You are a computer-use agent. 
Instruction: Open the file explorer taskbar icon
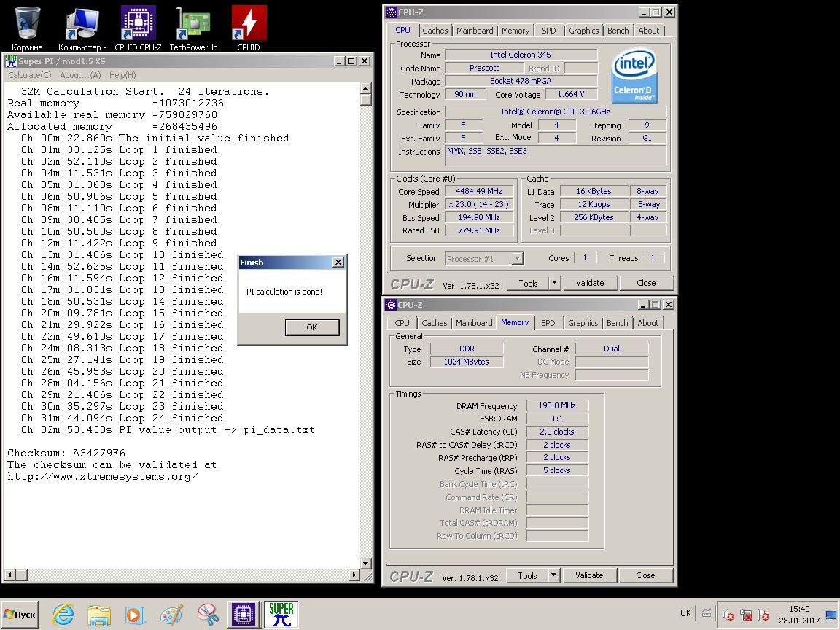point(99,614)
